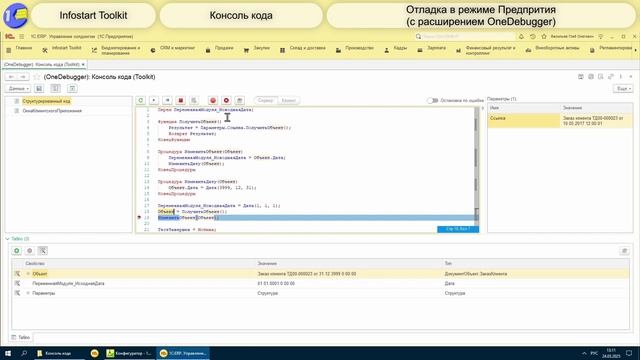Click the step-over icon left of red stop
The height and width of the screenshot is (360, 640).
(x=167, y=100)
